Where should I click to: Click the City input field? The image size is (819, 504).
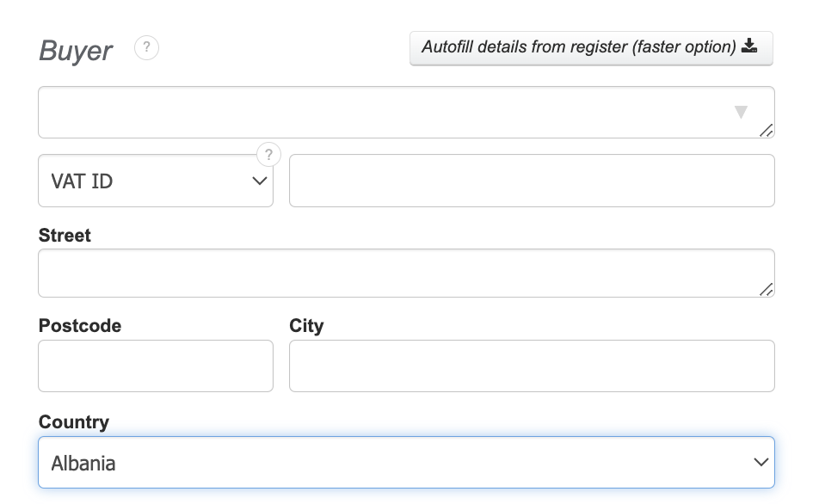[531, 366]
